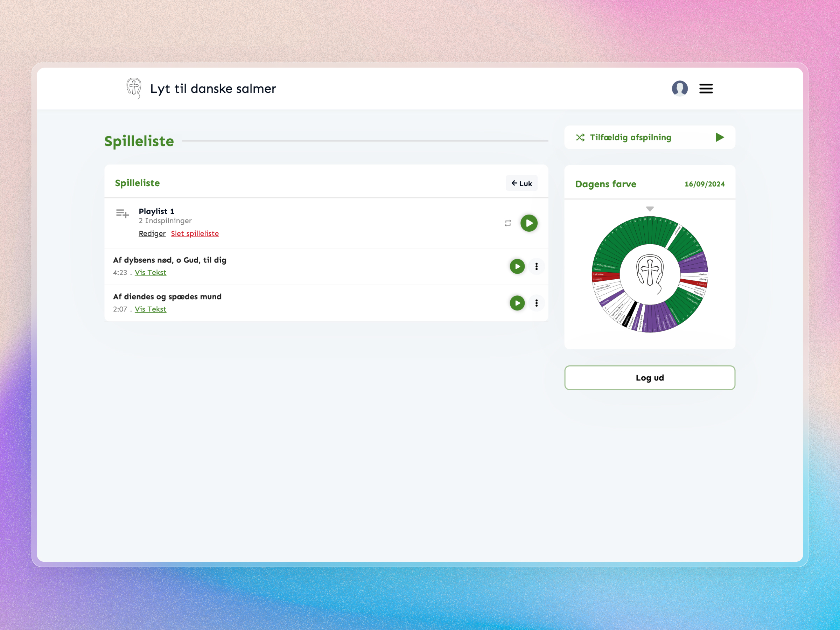Show lyrics for Af dybsens nød via Vis Tekst
Screen dimensions: 840x630
pos(150,272)
